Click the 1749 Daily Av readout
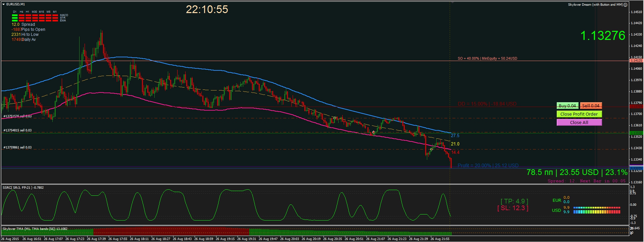Viewport: 644px width, 242px height. (x=23, y=40)
